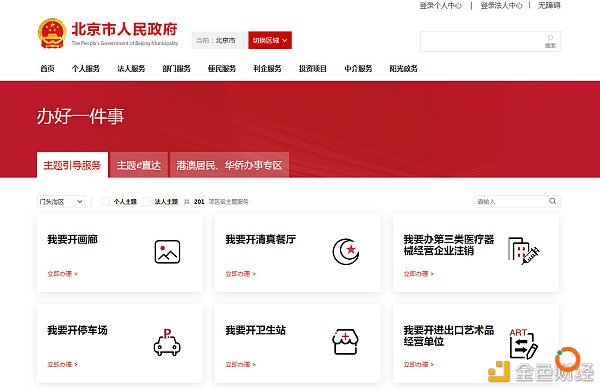This screenshot has width=600, height=388.
Task: Click 立即办理 under 我要开清真餐厅
Action: (240, 274)
